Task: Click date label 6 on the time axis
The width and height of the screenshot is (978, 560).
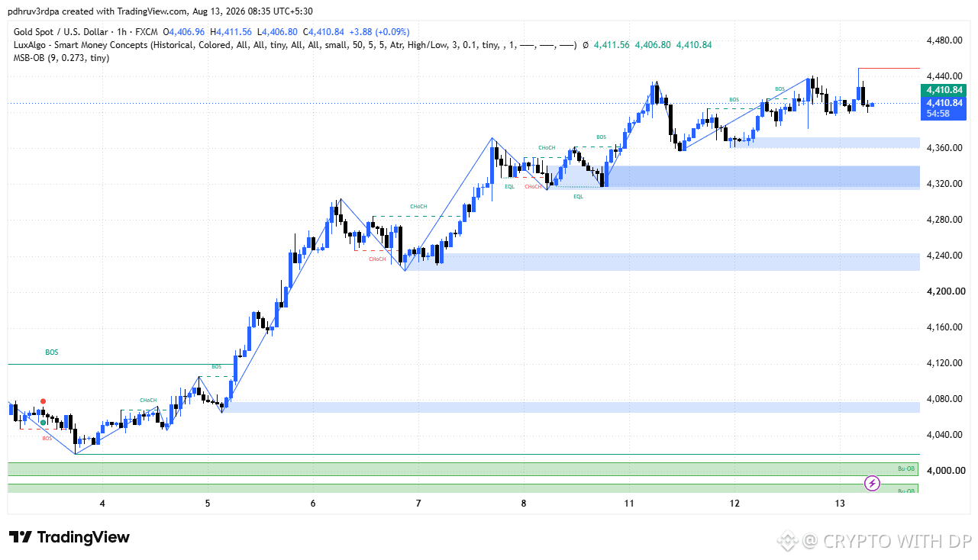Action: coord(313,504)
